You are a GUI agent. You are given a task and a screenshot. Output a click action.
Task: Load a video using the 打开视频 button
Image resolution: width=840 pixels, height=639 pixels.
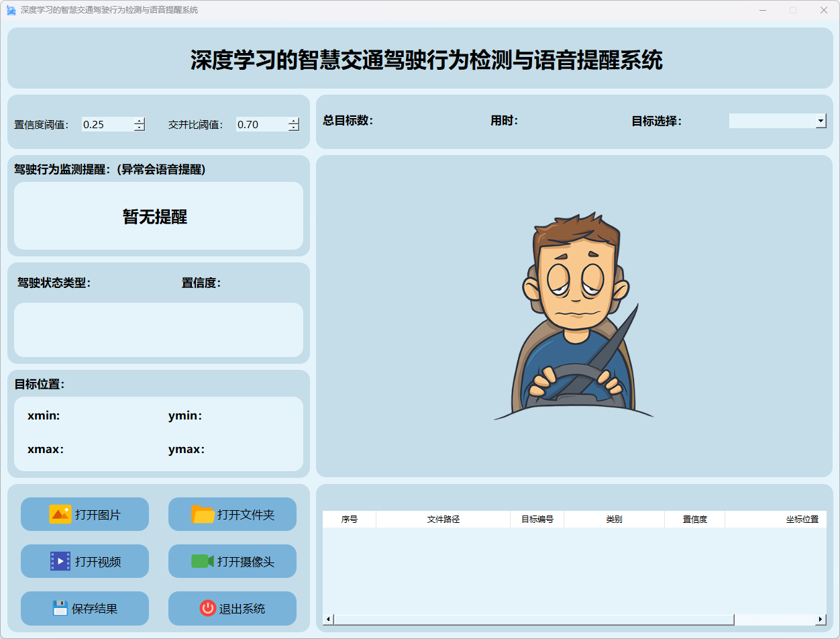coord(85,561)
